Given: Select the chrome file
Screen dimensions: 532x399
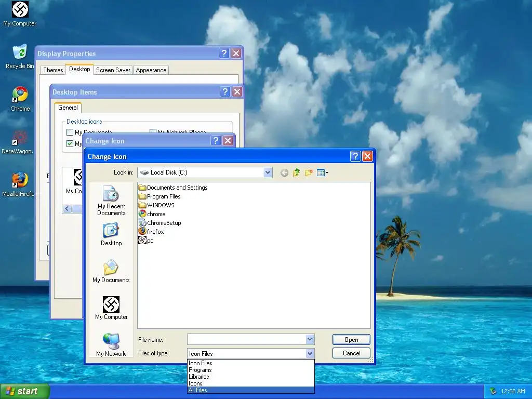Looking at the screenshot, I should click(x=152, y=214).
